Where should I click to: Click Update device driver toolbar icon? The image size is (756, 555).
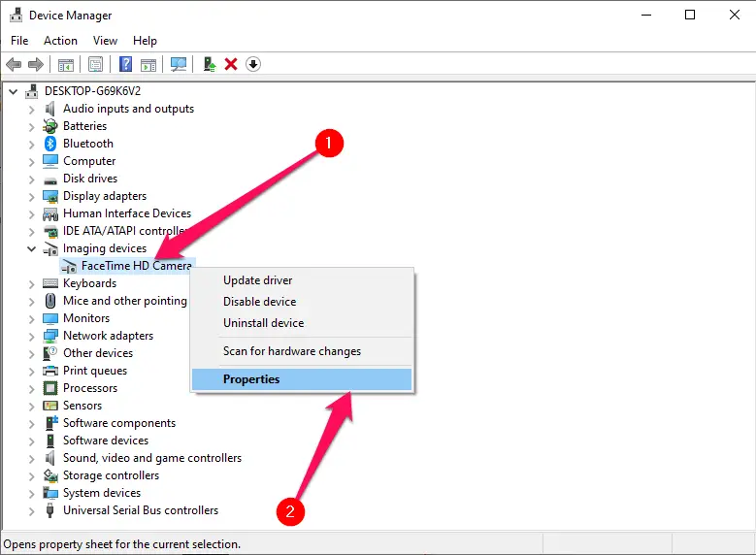[x=209, y=64]
